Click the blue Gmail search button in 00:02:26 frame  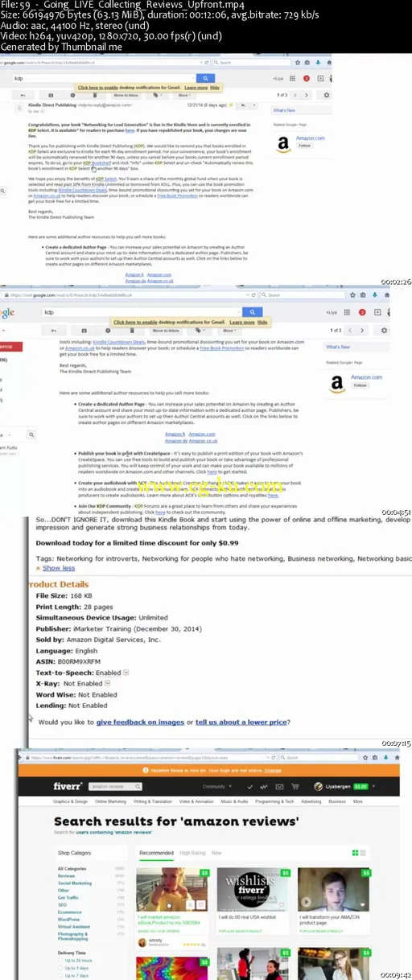(206, 78)
